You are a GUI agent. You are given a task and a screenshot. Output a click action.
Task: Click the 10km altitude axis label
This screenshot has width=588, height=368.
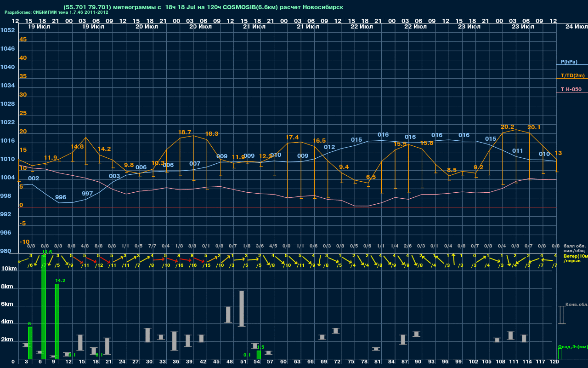click(x=9, y=269)
